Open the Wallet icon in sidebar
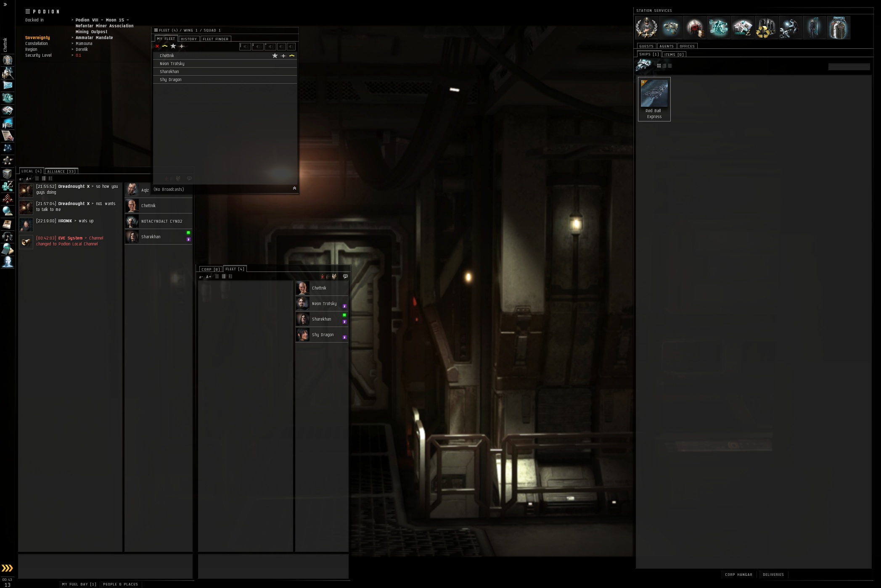This screenshot has width=881, height=588. [x=8, y=186]
